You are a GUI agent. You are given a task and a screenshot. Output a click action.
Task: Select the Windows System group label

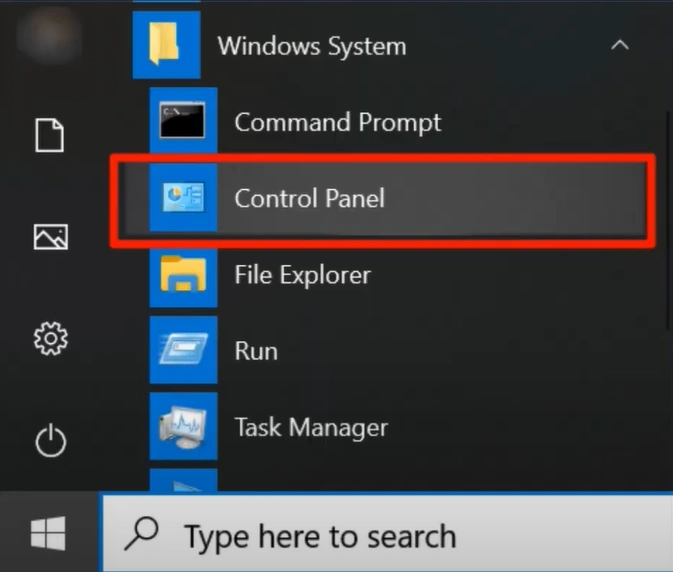coord(311,46)
